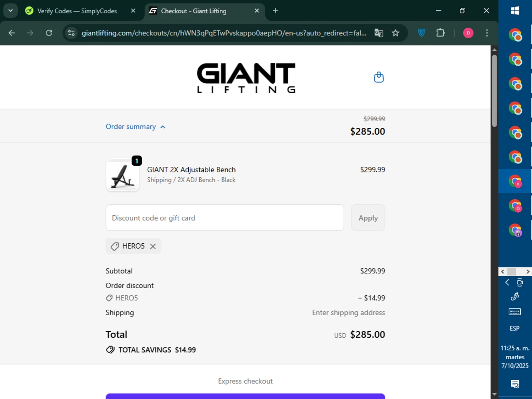Bookmark this page with the star icon
Viewport: 532px width, 399px height.
(395, 33)
